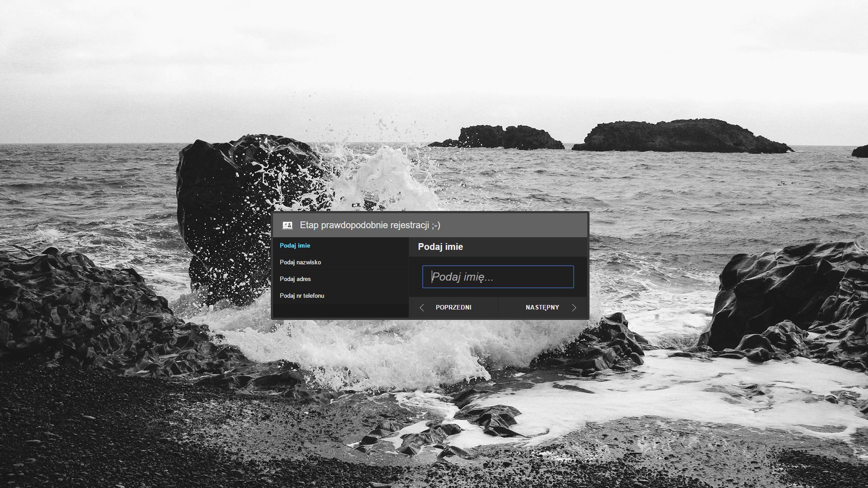This screenshot has height=488, width=868.
Task: Click the placeholder text inside name input
Action: [462, 277]
